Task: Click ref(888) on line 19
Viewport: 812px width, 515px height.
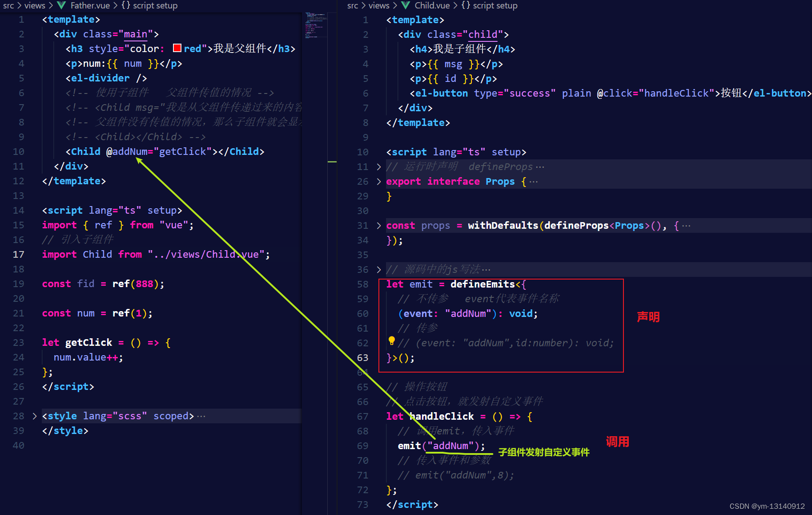Action: click(x=136, y=284)
